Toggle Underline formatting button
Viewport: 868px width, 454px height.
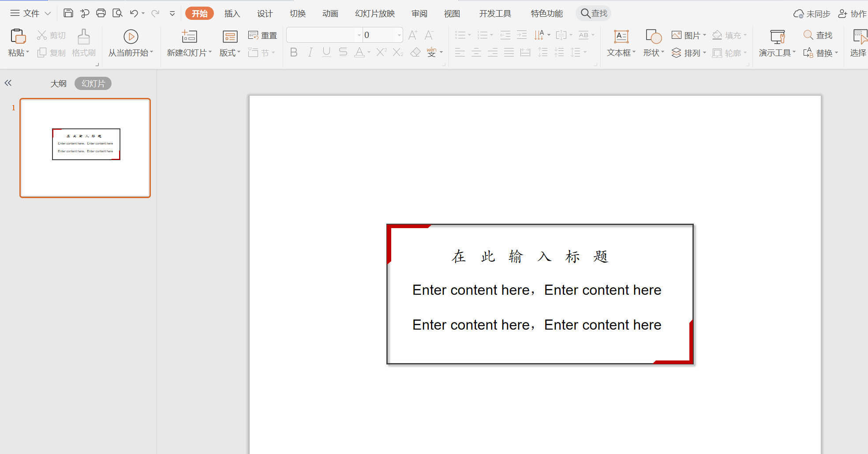(326, 53)
